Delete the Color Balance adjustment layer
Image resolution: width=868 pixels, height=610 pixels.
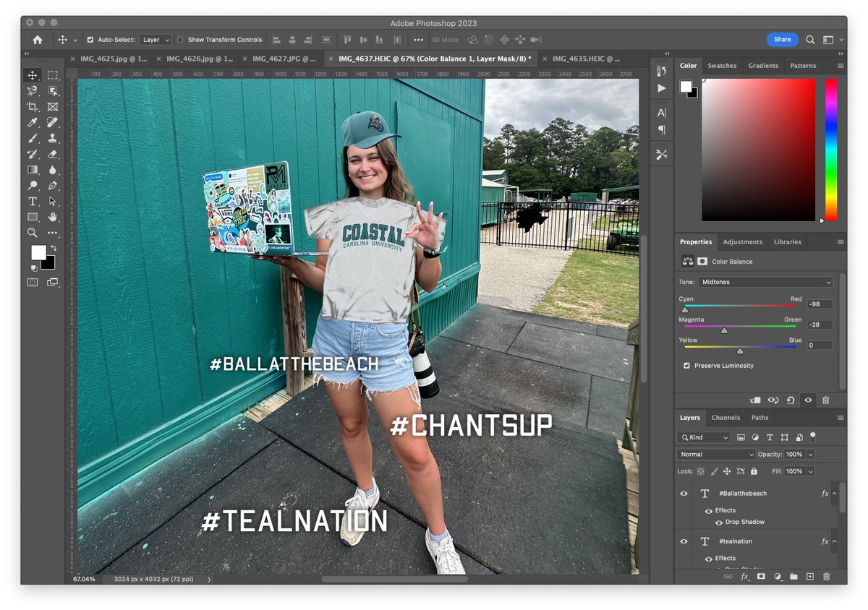(x=826, y=400)
